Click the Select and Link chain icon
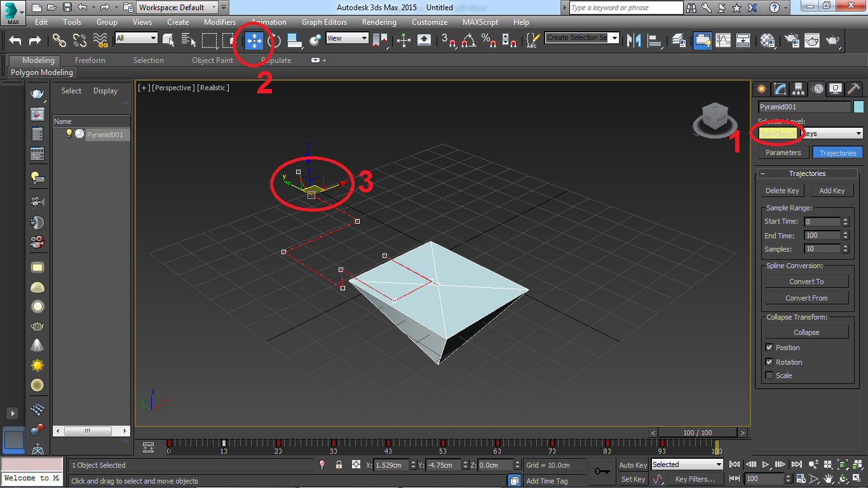 point(59,41)
